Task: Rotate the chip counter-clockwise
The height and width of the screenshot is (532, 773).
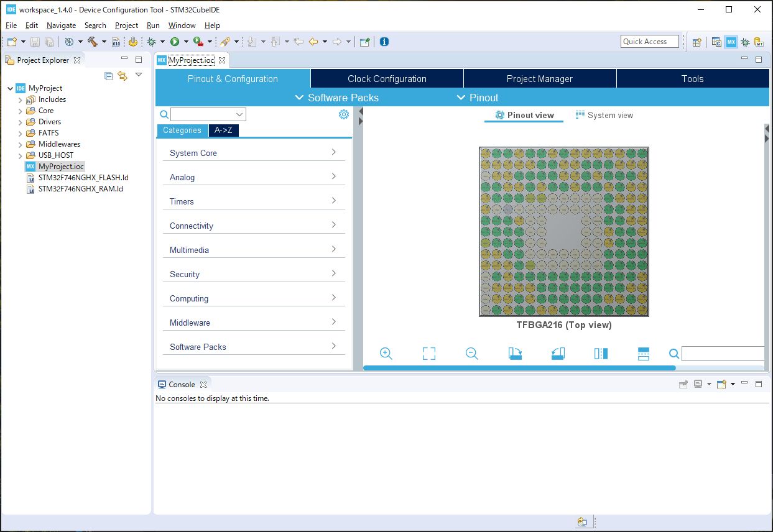Action: click(558, 354)
